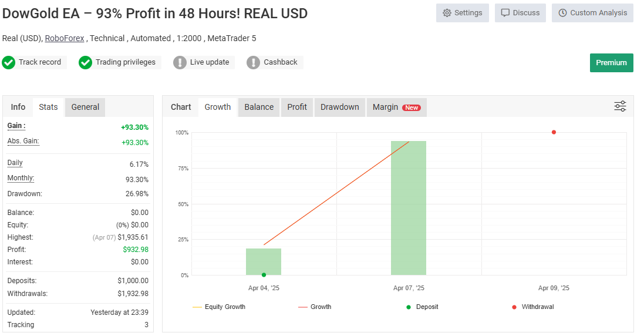Open the Discuss button
The width and height of the screenshot is (644, 336).
(520, 13)
